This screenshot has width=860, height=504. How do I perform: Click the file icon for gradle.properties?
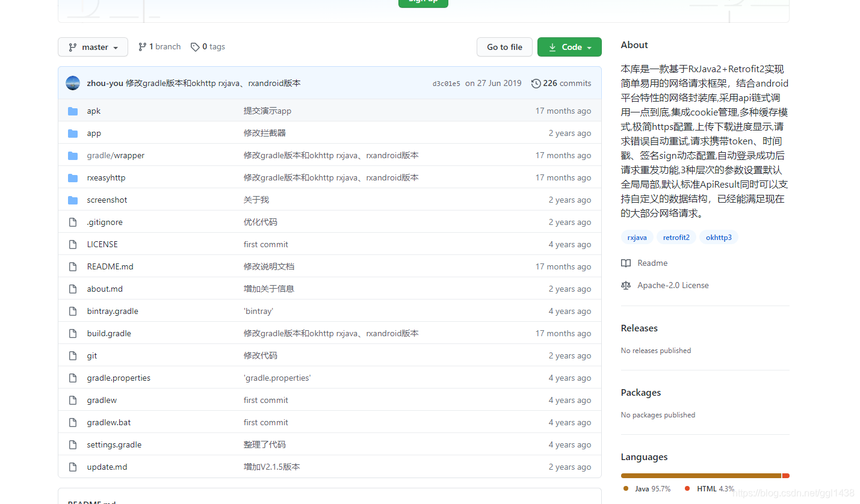[73, 378]
